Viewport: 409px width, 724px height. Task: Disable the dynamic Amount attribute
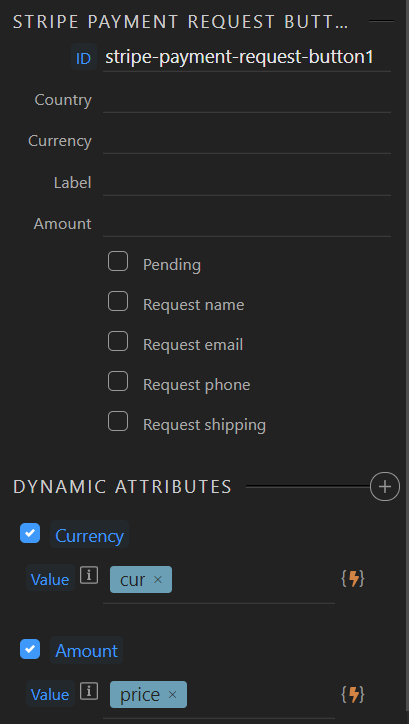[30, 649]
